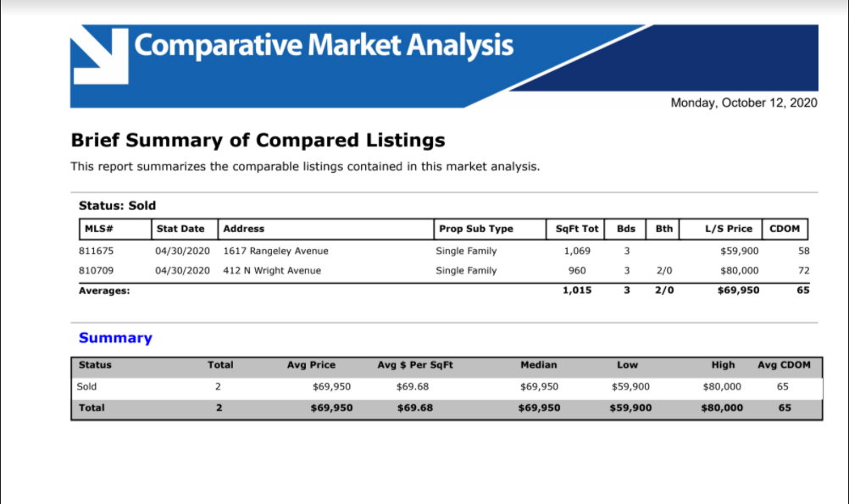Click the Sold row label in the Summary table
Image resolution: width=849 pixels, height=504 pixels.
point(86,386)
